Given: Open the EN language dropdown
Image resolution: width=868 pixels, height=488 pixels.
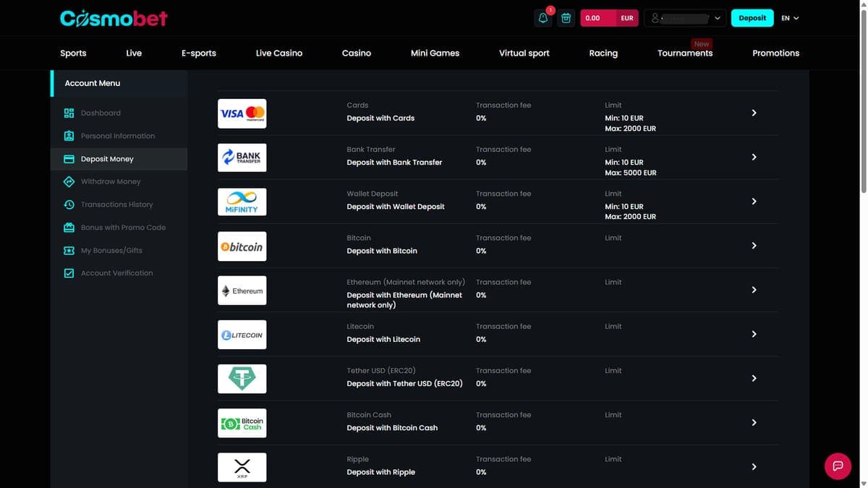Looking at the screenshot, I should click(x=790, y=18).
